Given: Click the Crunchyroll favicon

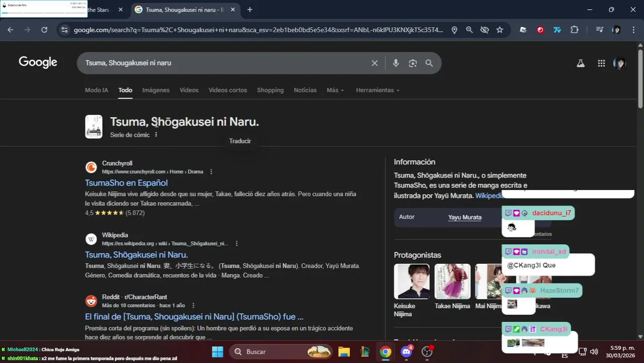Looking at the screenshot, I should (91, 167).
